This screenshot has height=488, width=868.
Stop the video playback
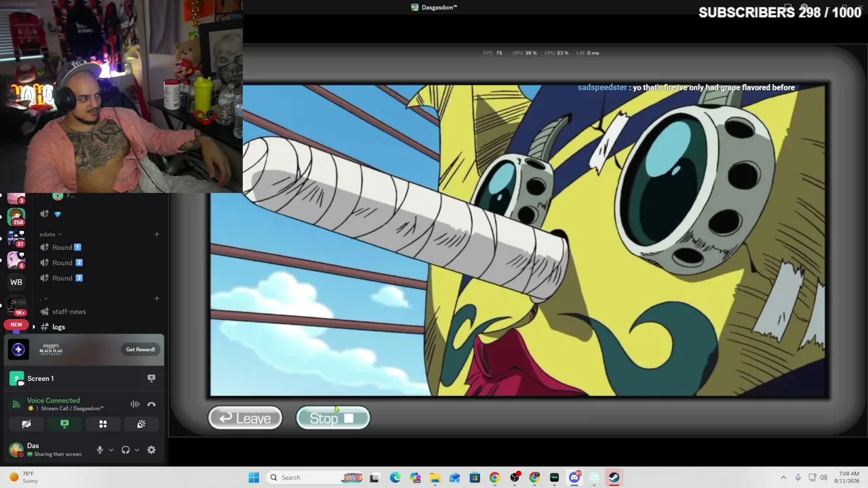[333, 418]
